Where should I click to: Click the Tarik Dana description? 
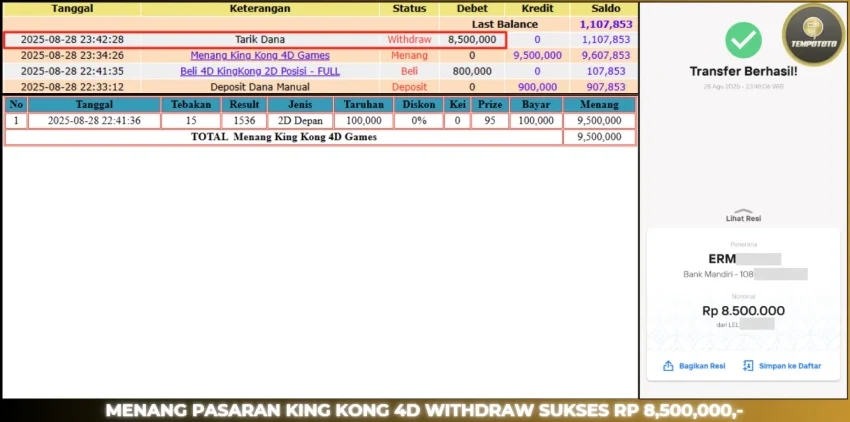click(260, 40)
